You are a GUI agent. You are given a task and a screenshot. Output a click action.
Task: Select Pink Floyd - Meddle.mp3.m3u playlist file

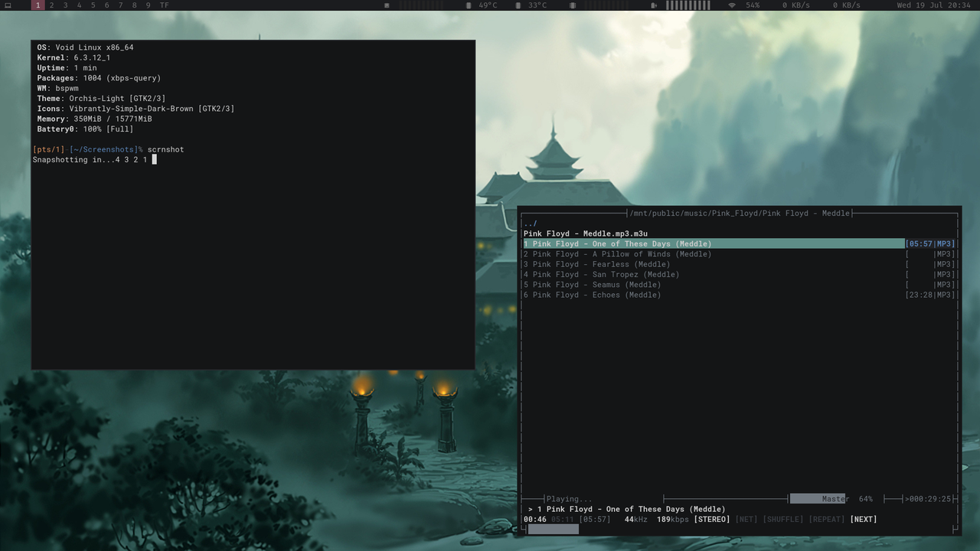[585, 233]
